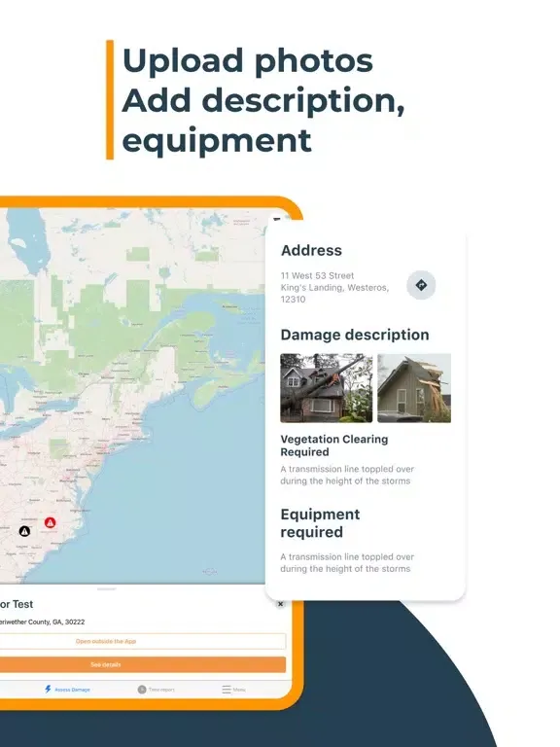Select the red warning marker on map
Viewport: 560px width, 747px height.
coord(50,522)
